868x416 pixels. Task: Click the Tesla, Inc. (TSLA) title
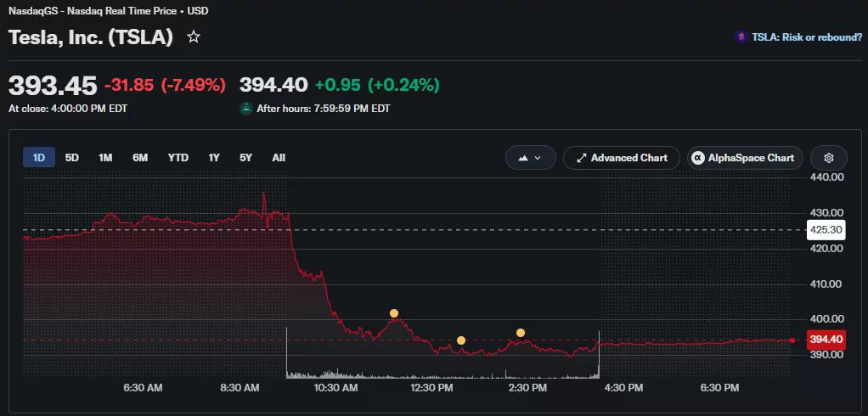(x=91, y=37)
